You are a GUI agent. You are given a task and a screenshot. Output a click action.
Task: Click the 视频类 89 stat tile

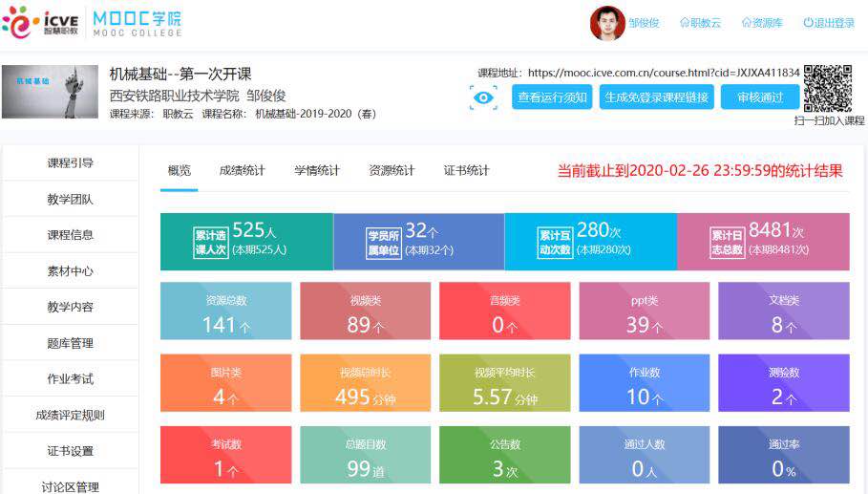coord(365,311)
